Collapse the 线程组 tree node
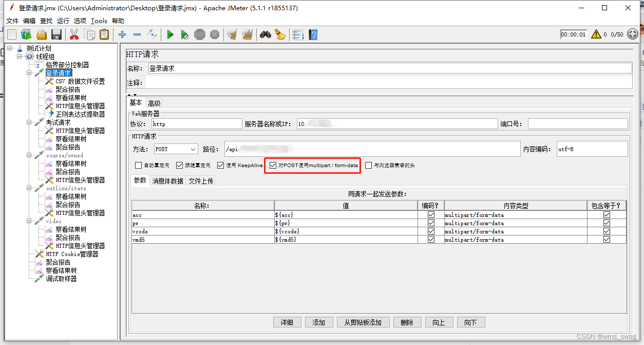Image resolution: width=644 pixels, height=345 pixels. 20,57
